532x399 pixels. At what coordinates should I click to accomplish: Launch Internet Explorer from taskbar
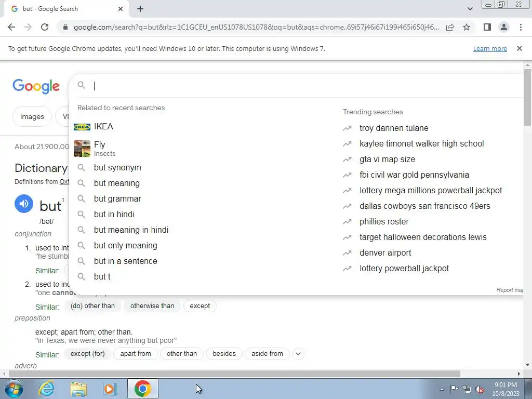[46, 389]
